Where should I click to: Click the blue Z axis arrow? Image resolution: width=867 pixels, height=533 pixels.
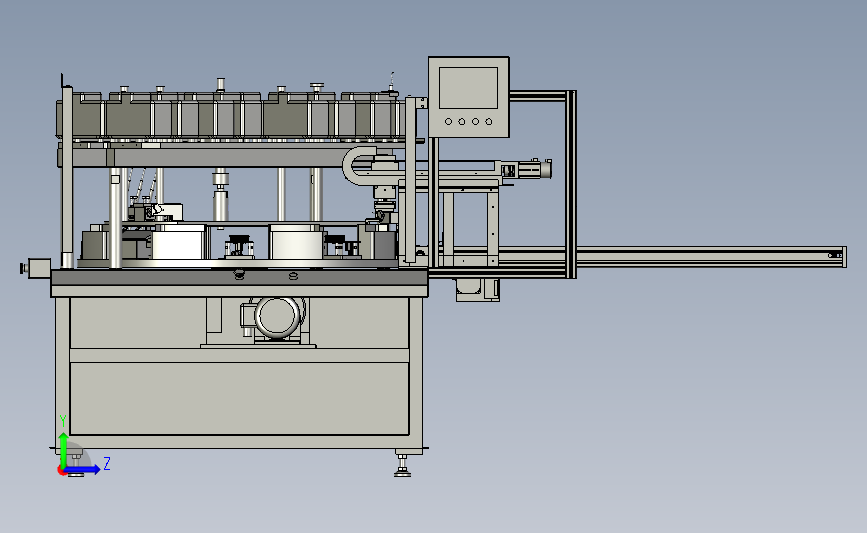[84, 470]
